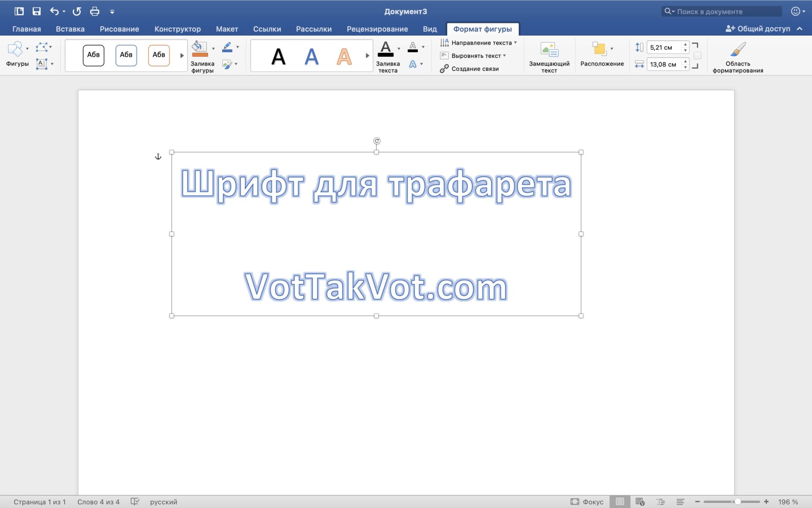Select the blue A WordArt style

[311, 56]
